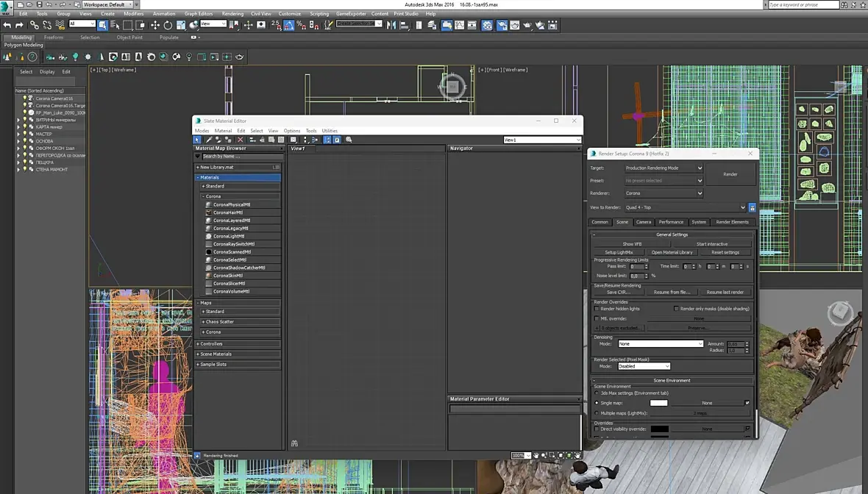Click the binoculars icon in Material Browser
This screenshot has height=494, width=868.
(x=294, y=443)
